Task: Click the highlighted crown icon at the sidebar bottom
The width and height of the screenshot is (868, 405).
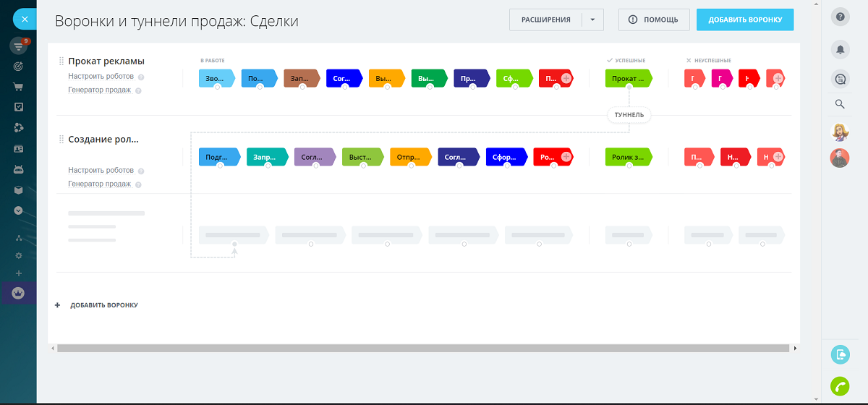Action: [x=18, y=293]
